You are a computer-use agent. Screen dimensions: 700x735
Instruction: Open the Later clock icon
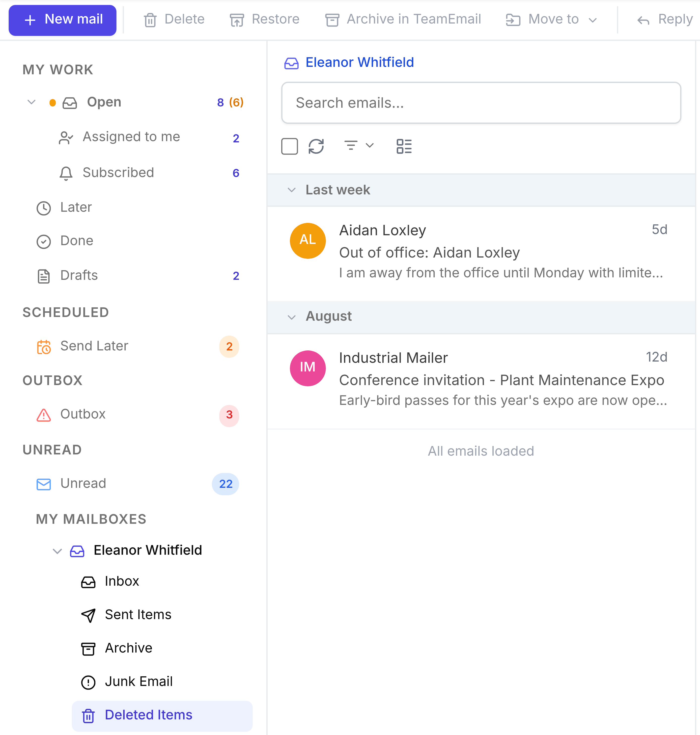44,208
